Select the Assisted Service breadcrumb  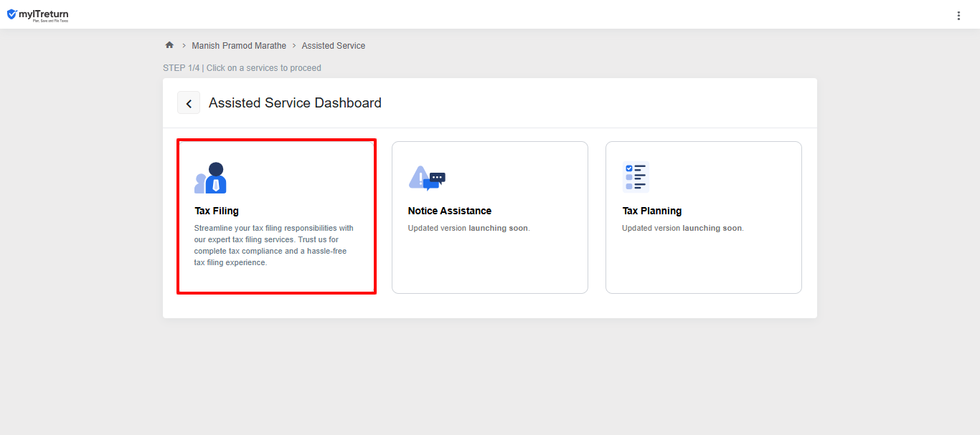(333, 46)
